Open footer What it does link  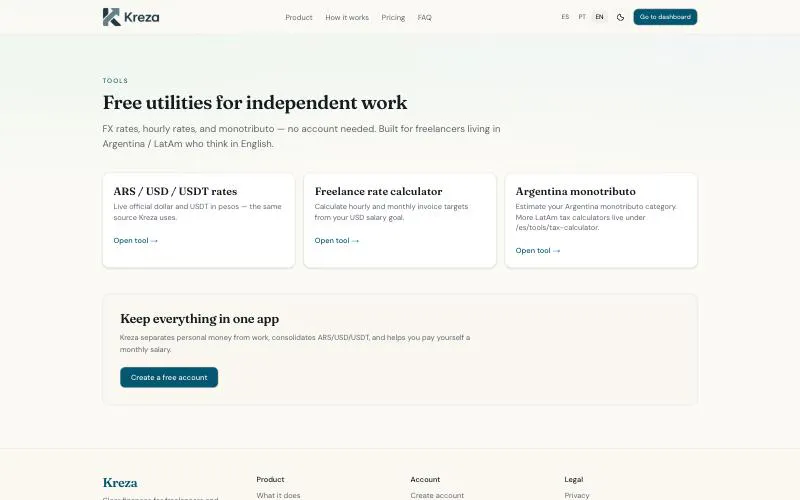(x=278, y=495)
